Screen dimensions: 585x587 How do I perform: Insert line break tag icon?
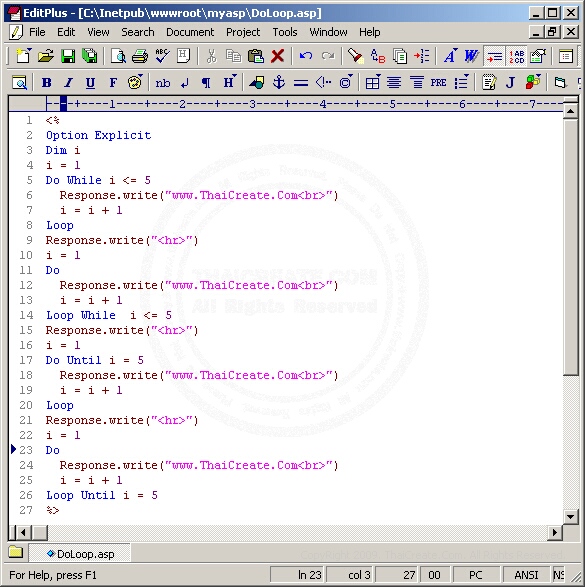185,82
